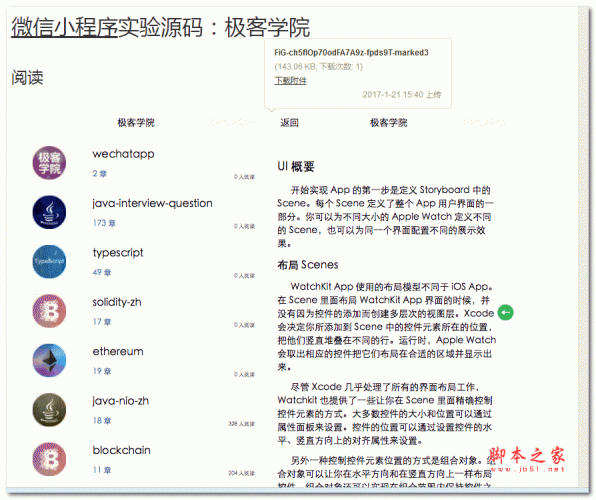The width and height of the screenshot is (596, 500).
Task: Click the 返回 back button
Action: pyautogui.click(x=289, y=122)
